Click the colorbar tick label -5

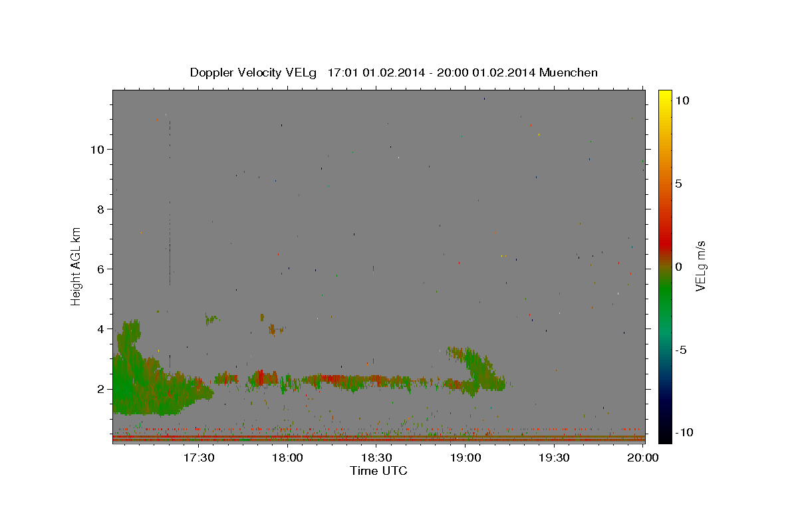680,350
